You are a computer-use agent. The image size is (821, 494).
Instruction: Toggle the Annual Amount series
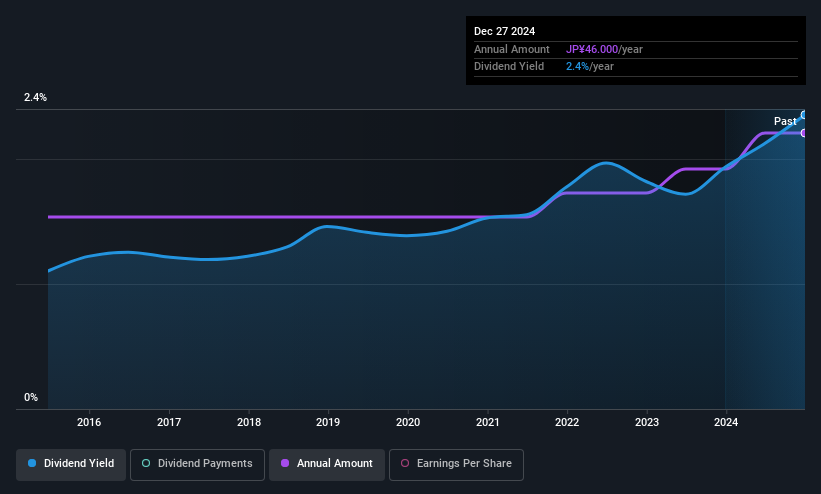click(x=327, y=464)
